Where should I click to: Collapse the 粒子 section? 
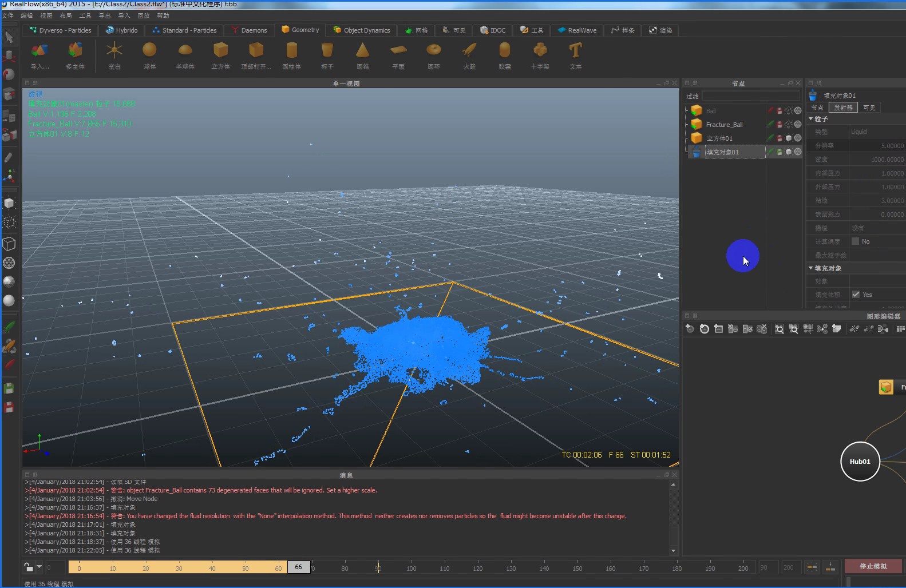click(x=810, y=119)
